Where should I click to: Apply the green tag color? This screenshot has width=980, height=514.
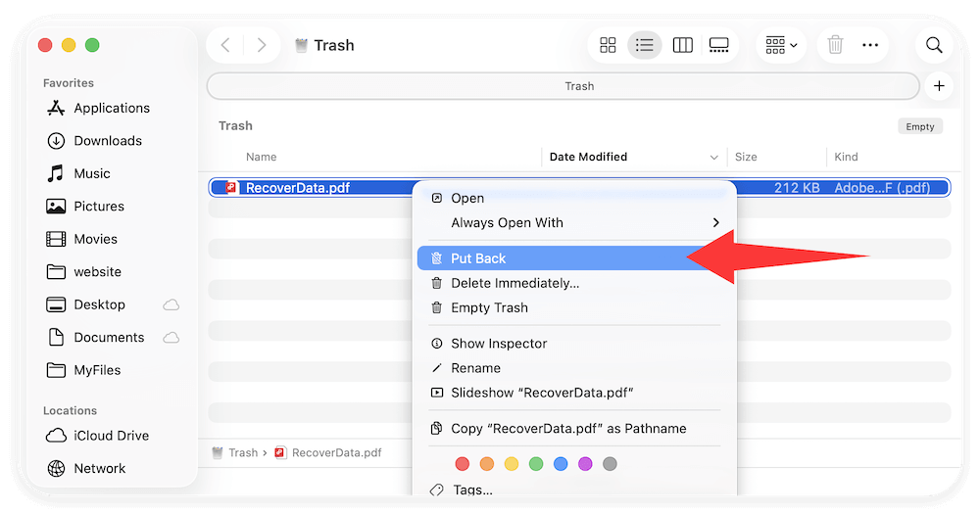coord(536,464)
